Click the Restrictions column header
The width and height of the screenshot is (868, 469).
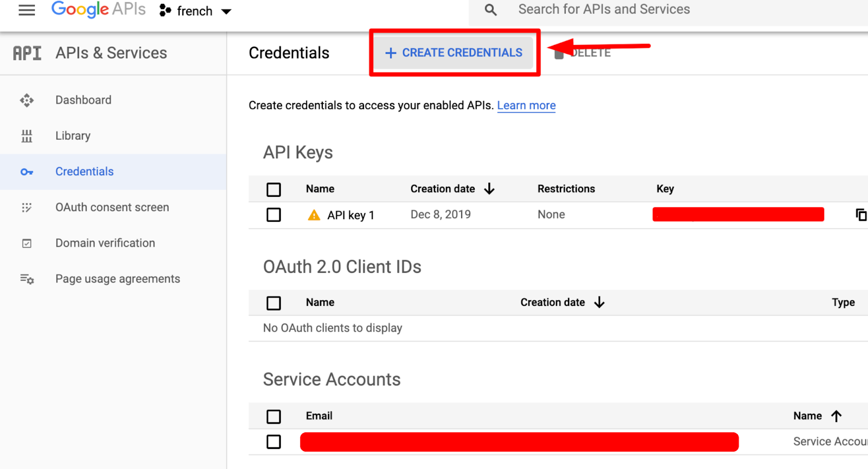(x=566, y=189)
